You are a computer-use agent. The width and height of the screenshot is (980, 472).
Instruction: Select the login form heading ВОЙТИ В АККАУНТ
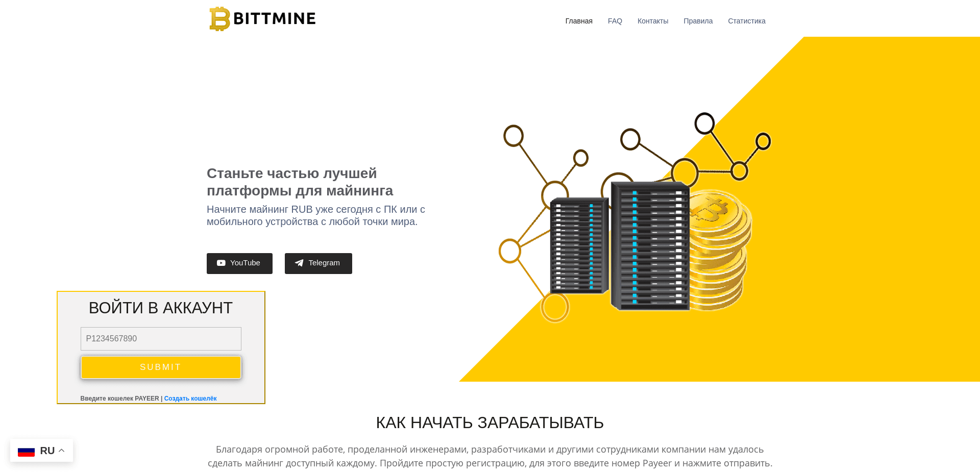[x=161, y=307]
